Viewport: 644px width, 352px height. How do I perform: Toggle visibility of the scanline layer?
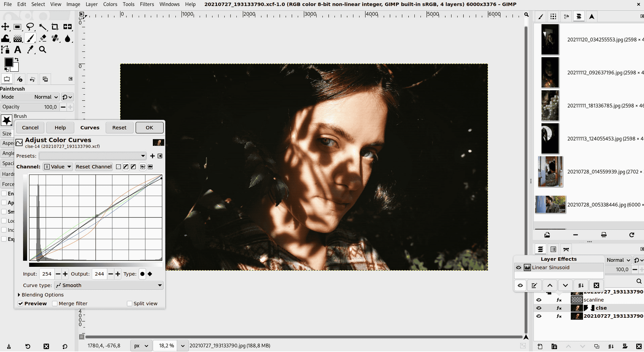[x=539, y=300]
